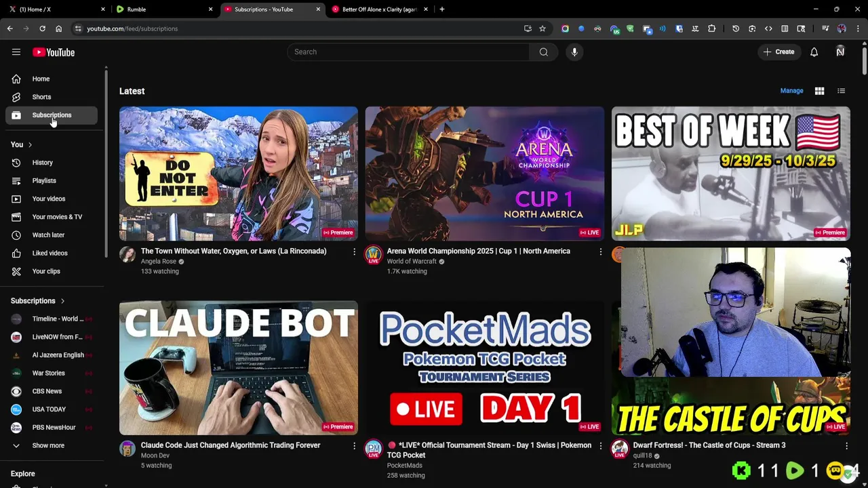
Task: Reload the page
Action: [42, 28]
